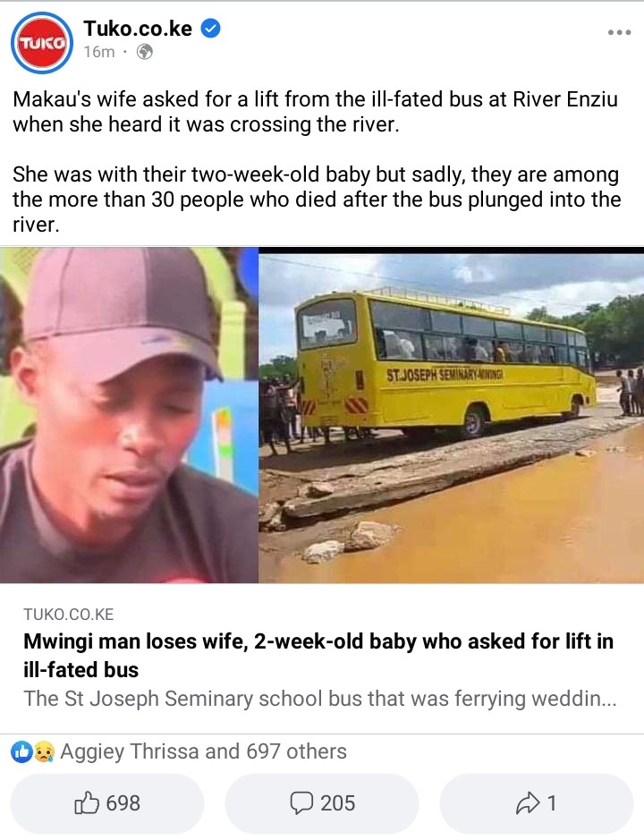Click the paragraph about two-week-old baby
The image size is (644, 840).
[x=317, y=199]
